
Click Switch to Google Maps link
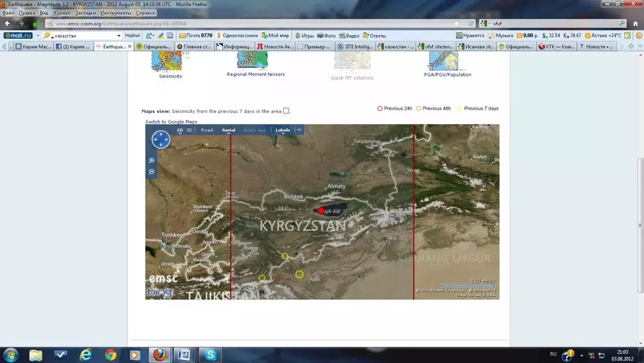[171, 122]
